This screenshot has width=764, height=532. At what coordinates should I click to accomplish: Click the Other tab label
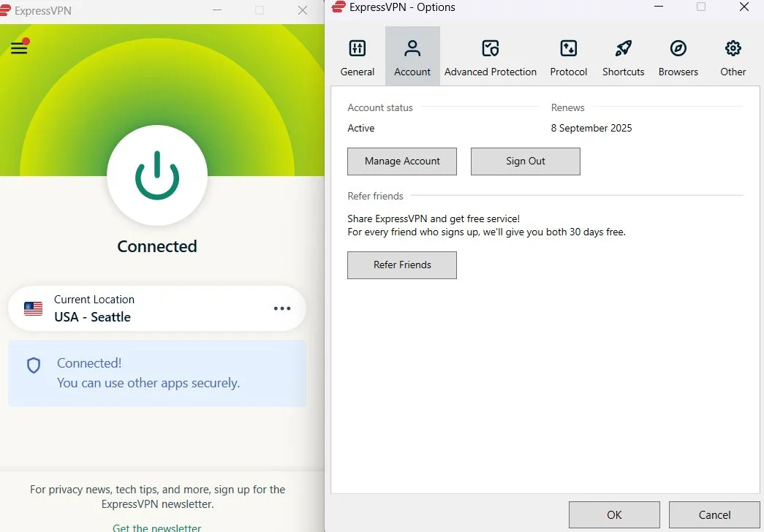pyautogui.click(x=733, y=72)
